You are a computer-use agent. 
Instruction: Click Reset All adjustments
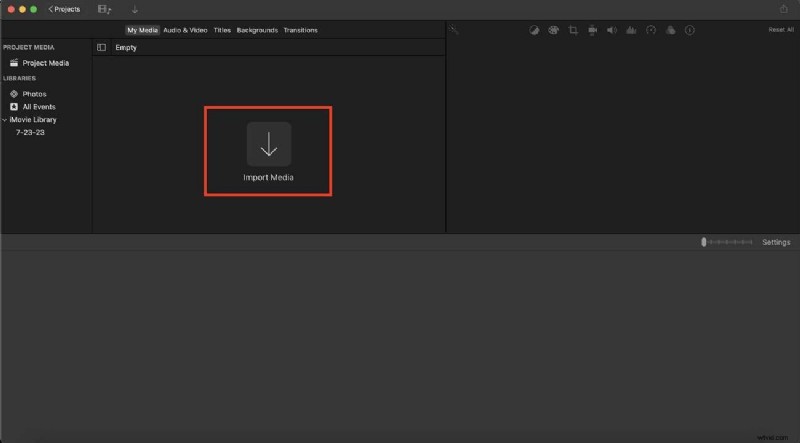pos(781,30)
